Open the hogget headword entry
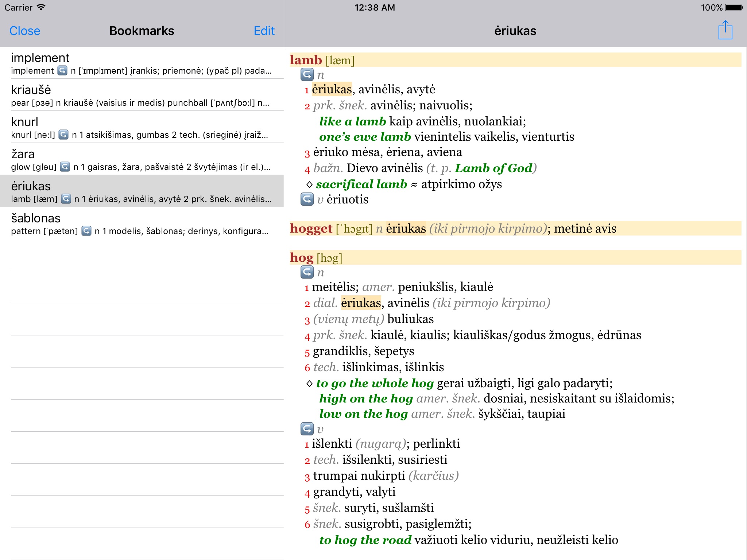This screenshot has width=747, height=560. coord(311,228)
